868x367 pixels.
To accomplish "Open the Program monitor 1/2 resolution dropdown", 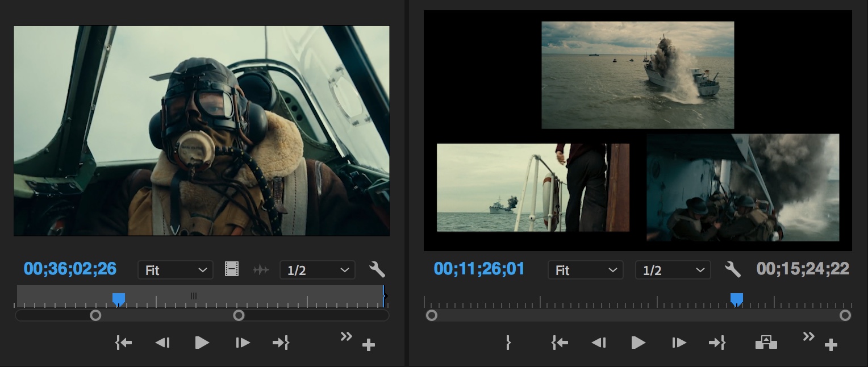I will [673, 270].
